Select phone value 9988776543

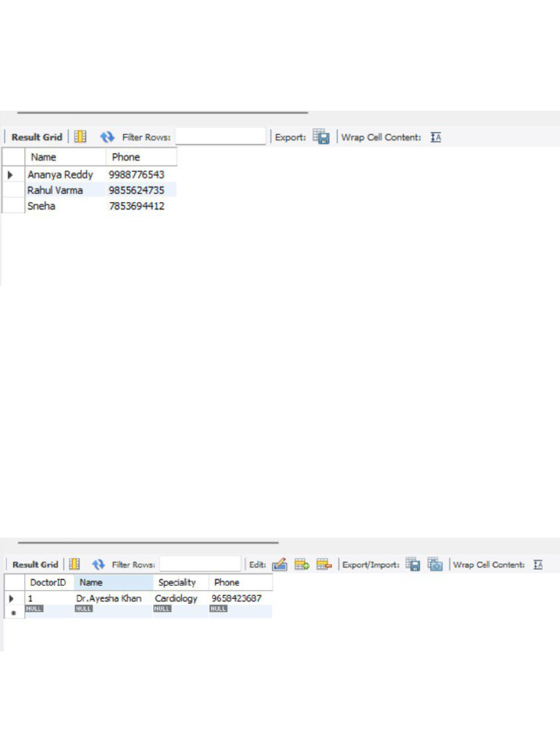tap(141, 175)
